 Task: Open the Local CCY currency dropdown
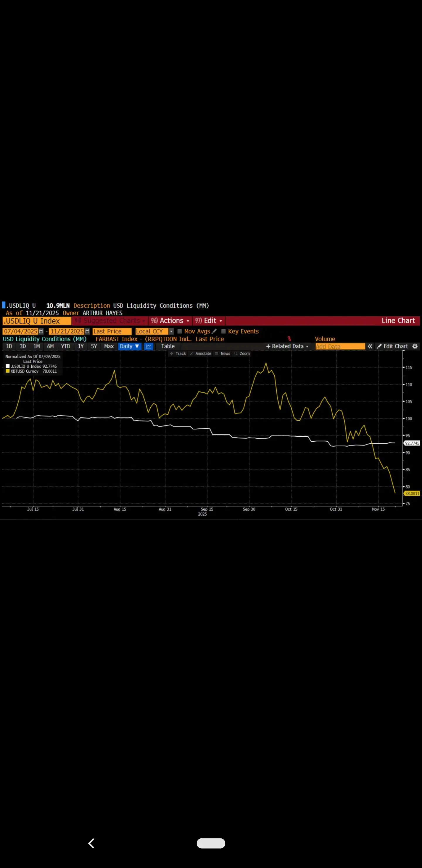(x=154, y=331)
